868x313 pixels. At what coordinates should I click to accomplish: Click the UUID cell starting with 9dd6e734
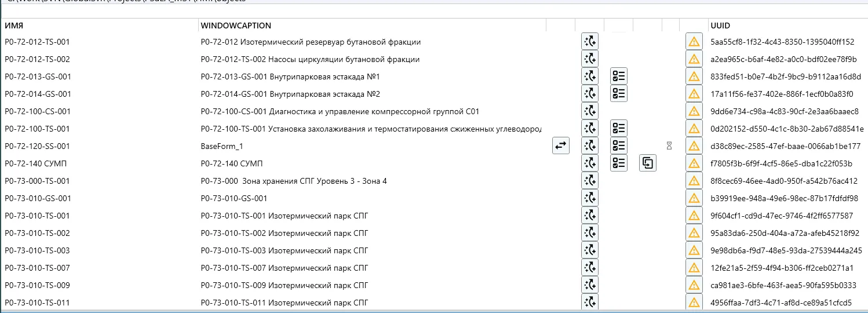(x=785, y=111)
